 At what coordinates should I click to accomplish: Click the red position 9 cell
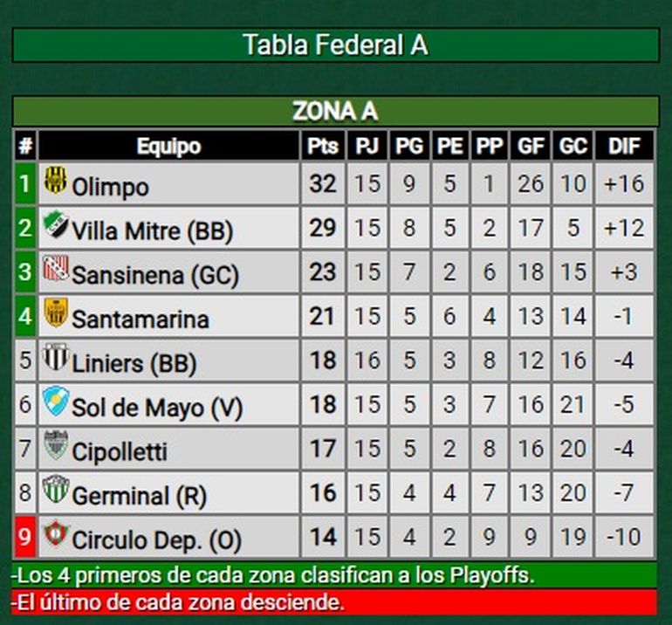pyautogui.click(x=25, y=537)
